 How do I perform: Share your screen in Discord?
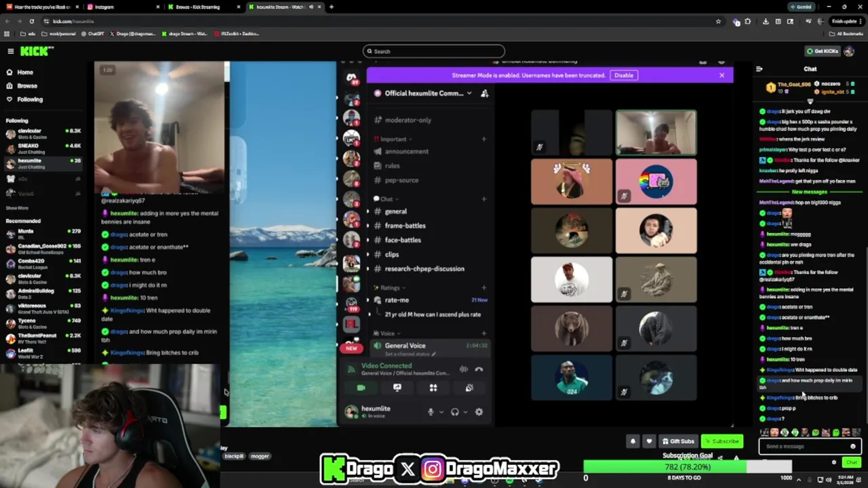(397, 388)
